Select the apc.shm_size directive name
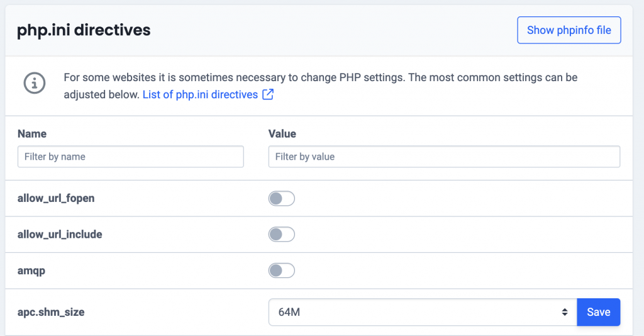The height and width of the screenshot is (336, 644). [51, 312]
